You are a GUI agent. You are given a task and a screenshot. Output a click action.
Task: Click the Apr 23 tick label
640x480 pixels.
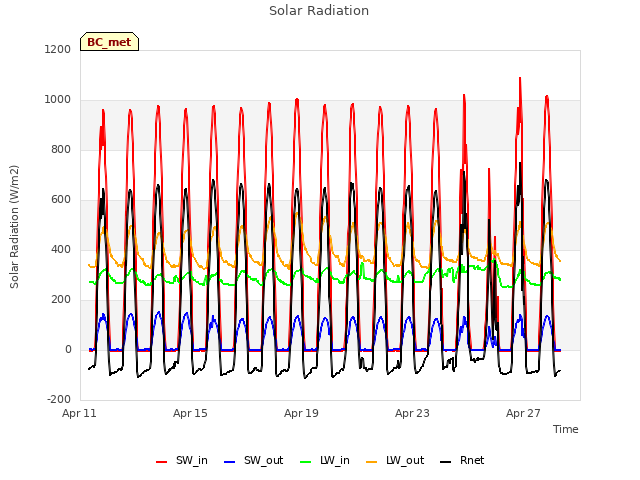pos(412,413)
